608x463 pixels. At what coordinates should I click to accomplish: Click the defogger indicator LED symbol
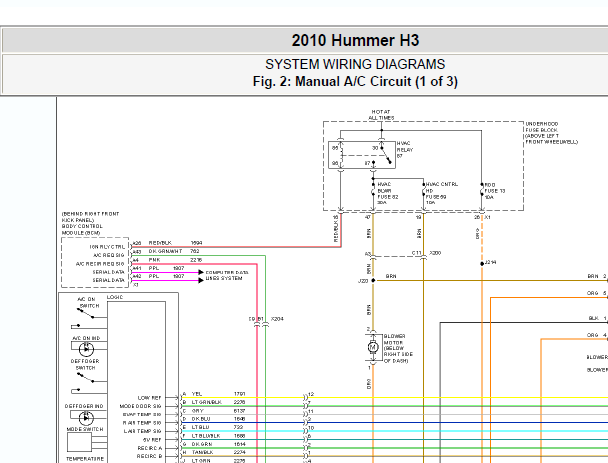point(86,418)
